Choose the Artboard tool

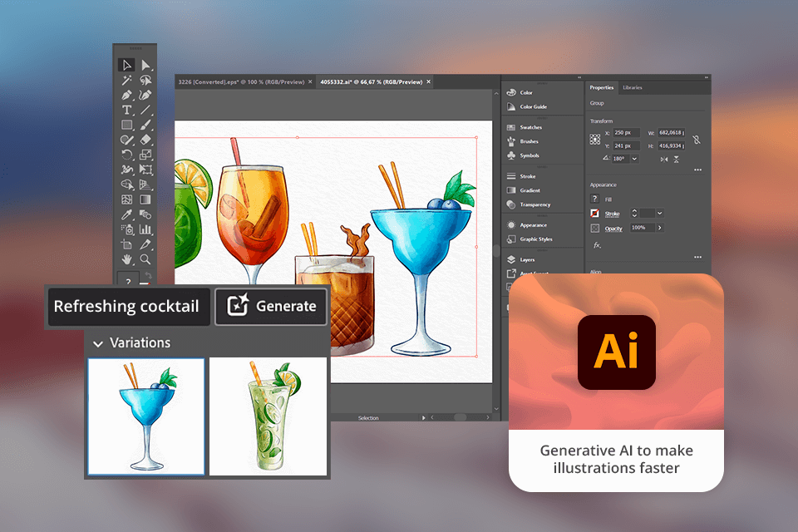126,244
